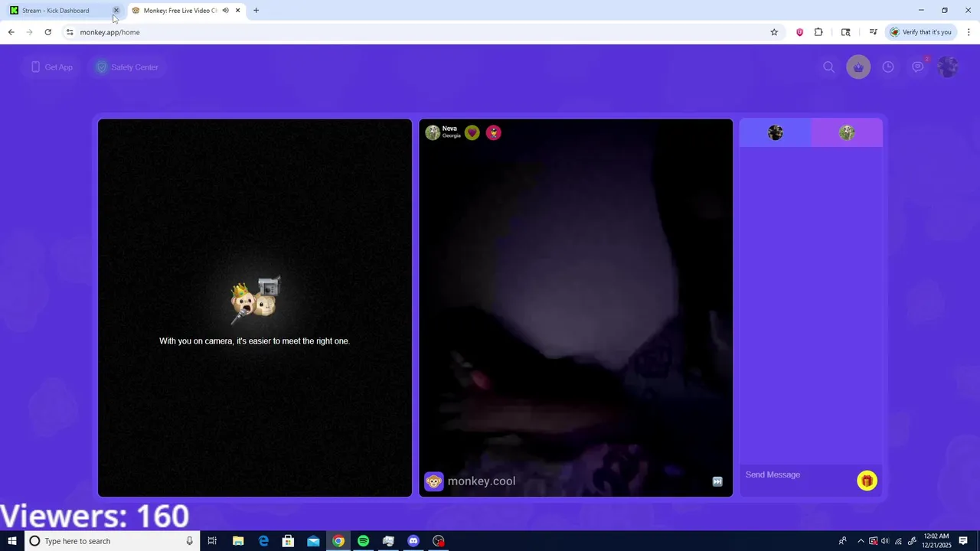This screenshot has height=551, width=980.
Task: Open the Wi-Fi network flyout
Action: (899, 541)
